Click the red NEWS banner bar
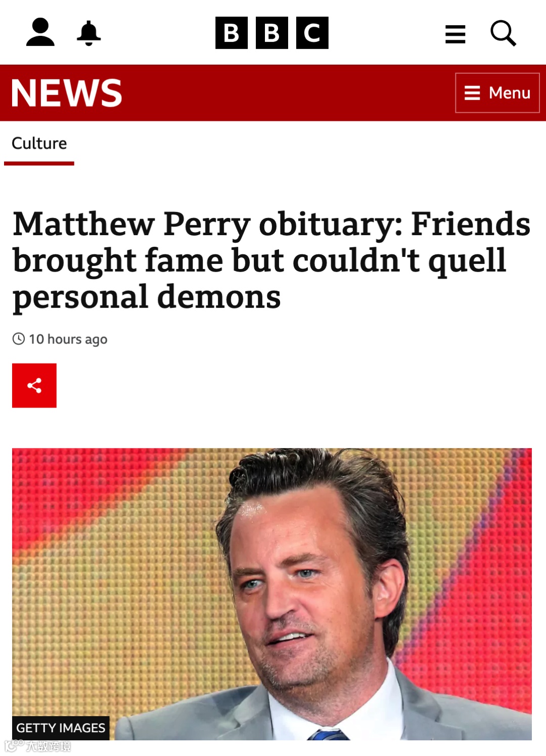 click(273, 93)
